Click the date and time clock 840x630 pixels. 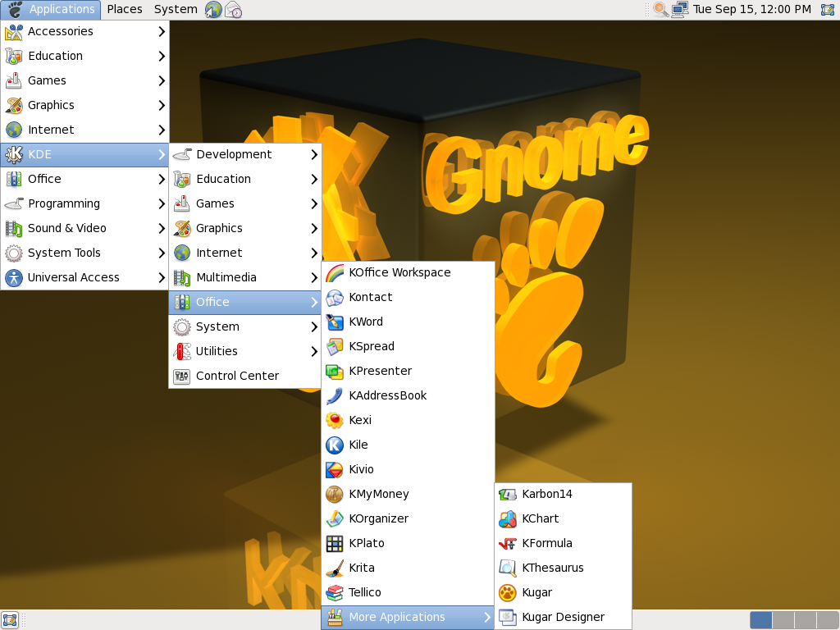coord(751,9)
